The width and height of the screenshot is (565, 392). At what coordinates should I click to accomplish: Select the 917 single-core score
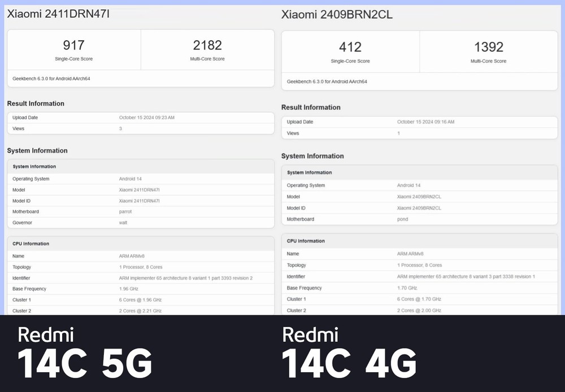(74, 46)
